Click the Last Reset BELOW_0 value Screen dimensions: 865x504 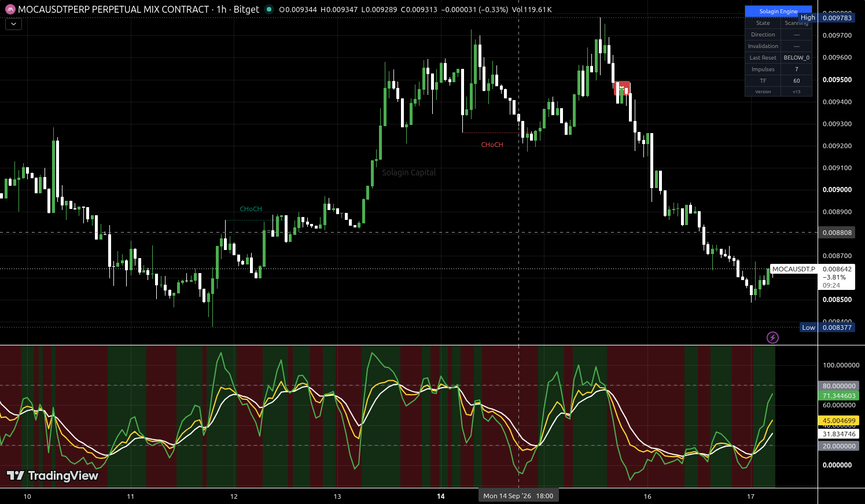tap(796, 58)
